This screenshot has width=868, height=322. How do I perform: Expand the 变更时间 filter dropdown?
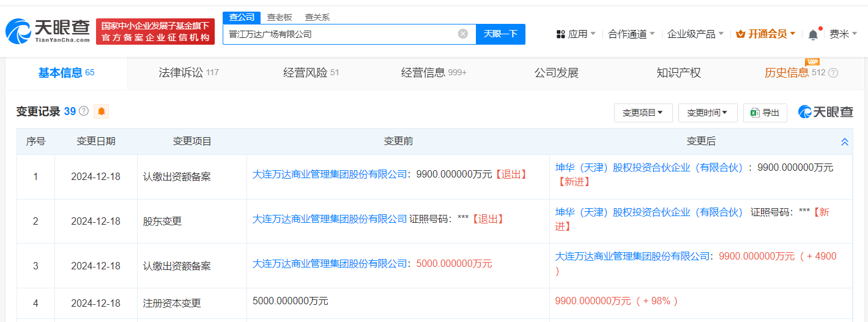click(x=707, y=113)
